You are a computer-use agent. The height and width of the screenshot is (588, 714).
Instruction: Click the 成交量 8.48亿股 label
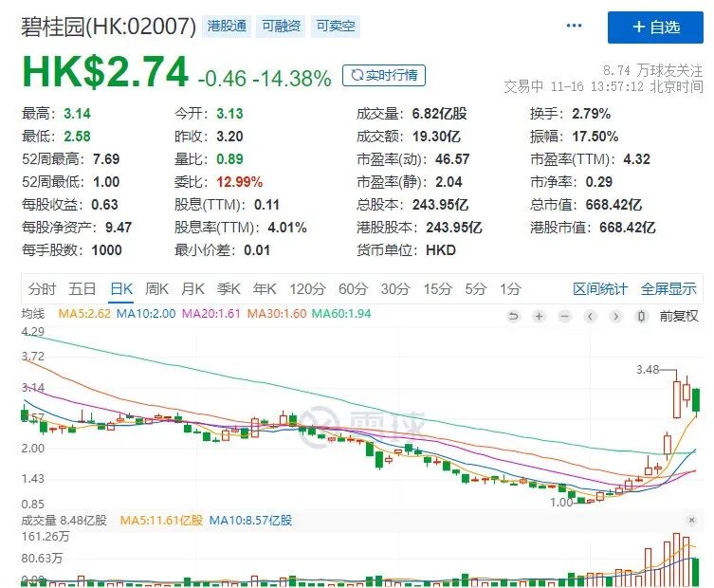(x=64, y=520)
